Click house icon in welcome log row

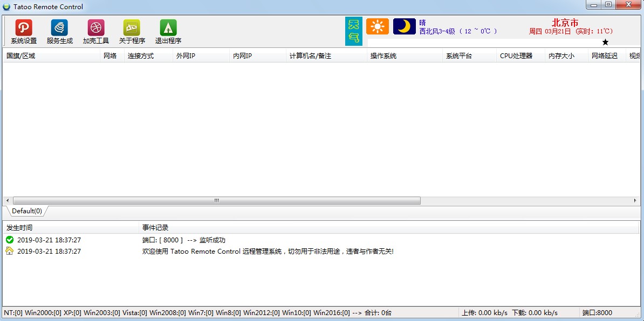[10, 251]
